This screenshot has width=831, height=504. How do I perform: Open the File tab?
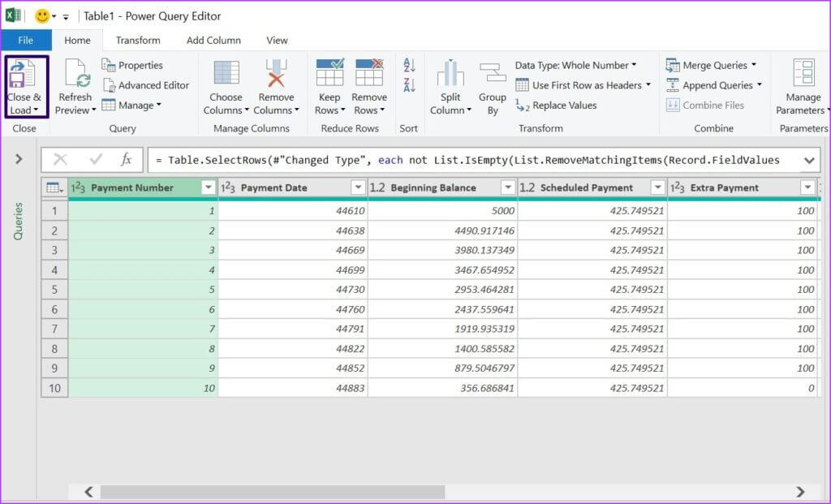pyautogui.click(x=26, y=41)
